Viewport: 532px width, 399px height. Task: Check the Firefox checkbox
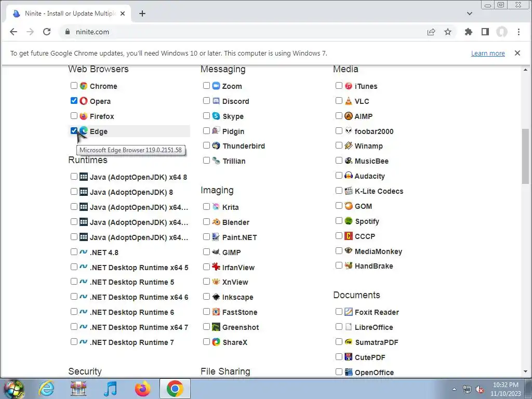74,116
